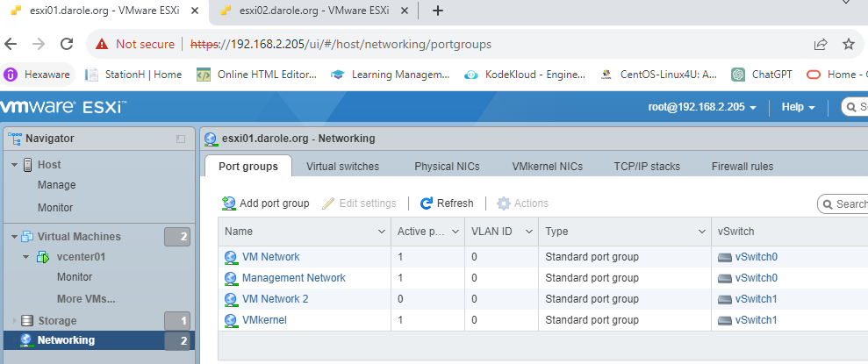This screenshot has width=868, height=364.
Task: Open the Actions gear menu
Action: tap(522, 203)
